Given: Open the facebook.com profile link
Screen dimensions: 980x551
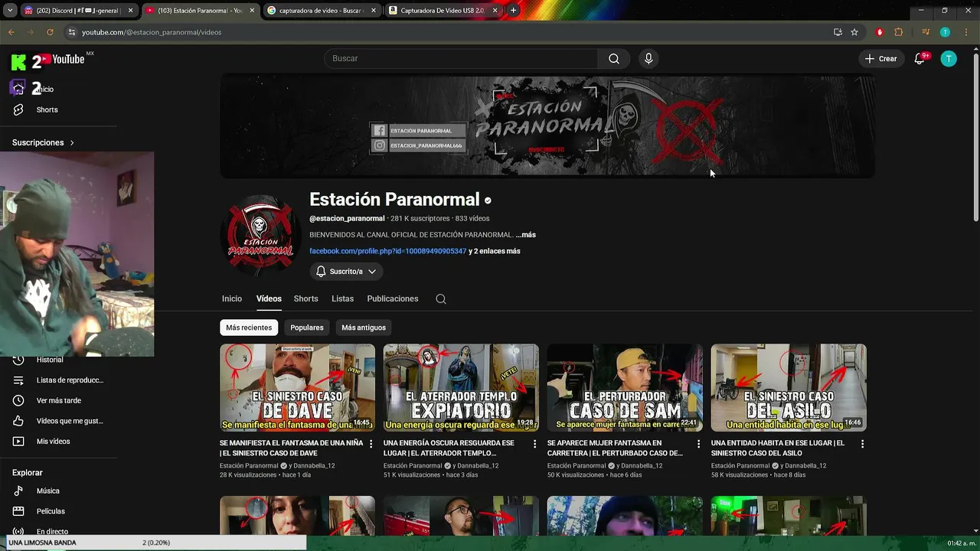Looking at the screenshot, I should tap(388, 251).
